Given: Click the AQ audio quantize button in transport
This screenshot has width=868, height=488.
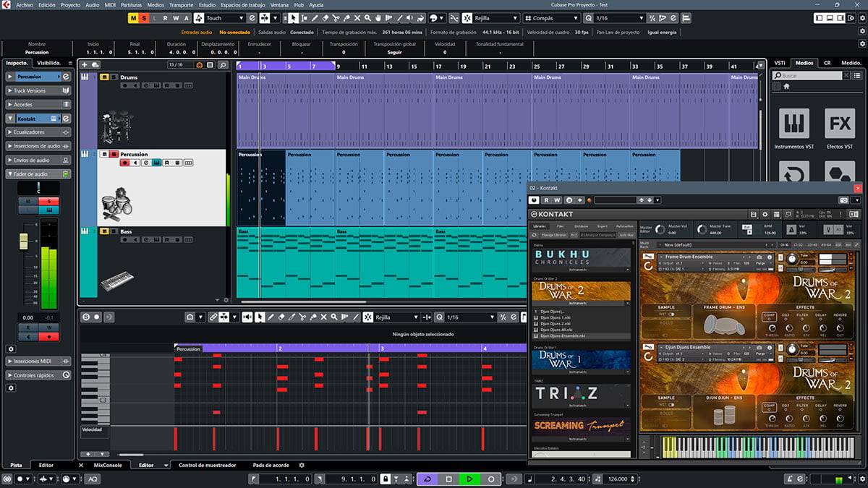Looking at the screenshot, I should (x=93, y=479).
